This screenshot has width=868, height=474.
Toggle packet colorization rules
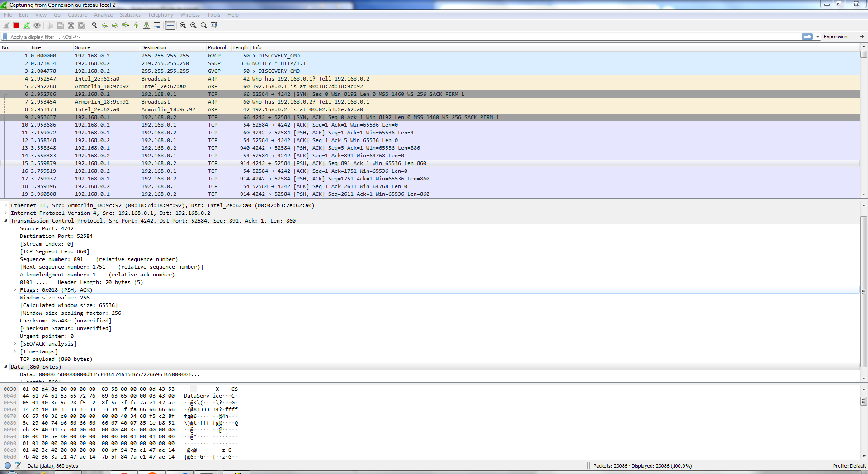tap(170, 25)
